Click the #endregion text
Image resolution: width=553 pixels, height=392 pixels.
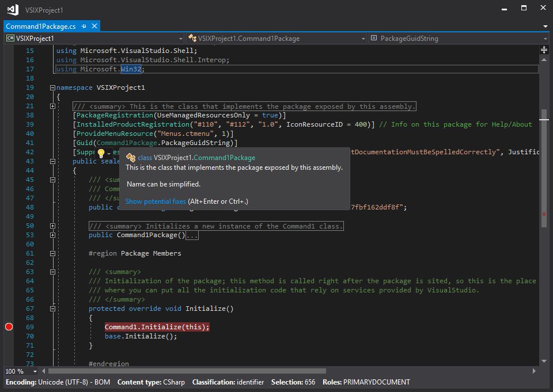tap(109, 363)
